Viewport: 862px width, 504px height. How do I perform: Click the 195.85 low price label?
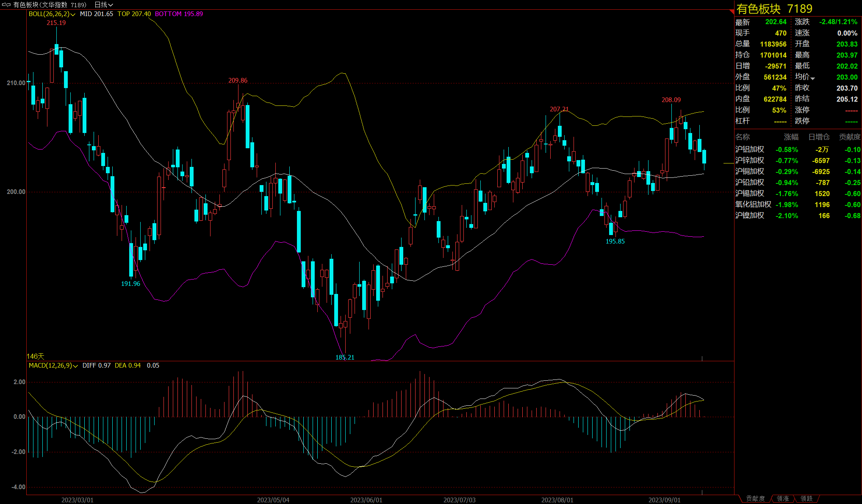615,241
